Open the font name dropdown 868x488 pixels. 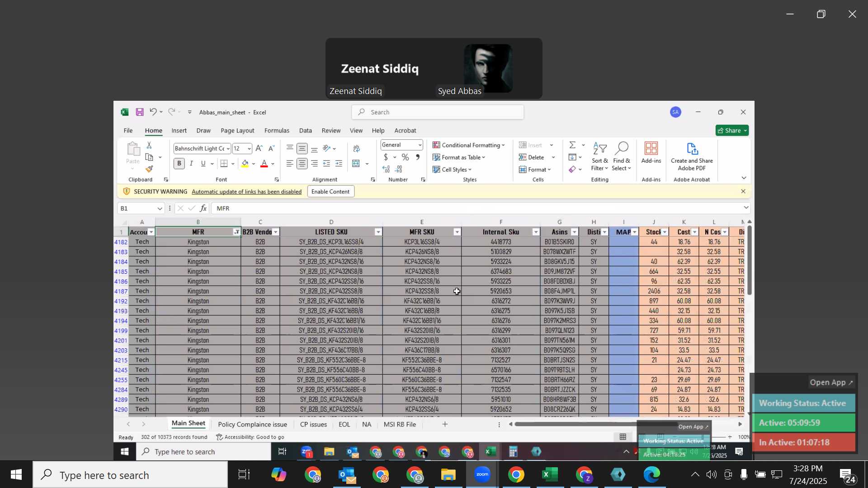[228, 149]
